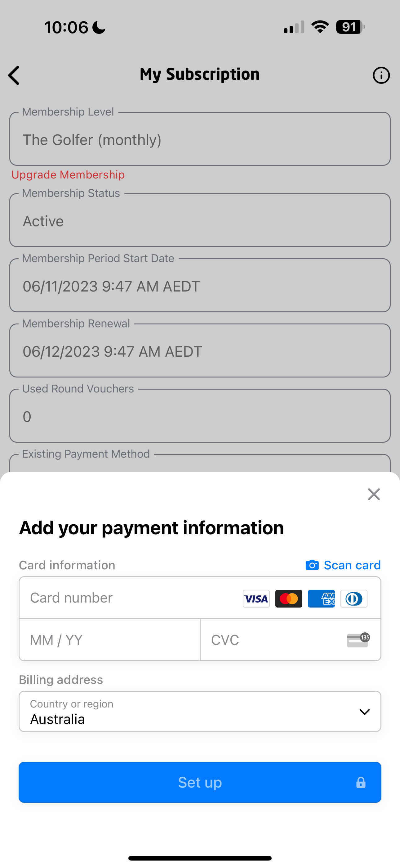Tap the back arrow icon
The image size is (400, 868).
14,75
